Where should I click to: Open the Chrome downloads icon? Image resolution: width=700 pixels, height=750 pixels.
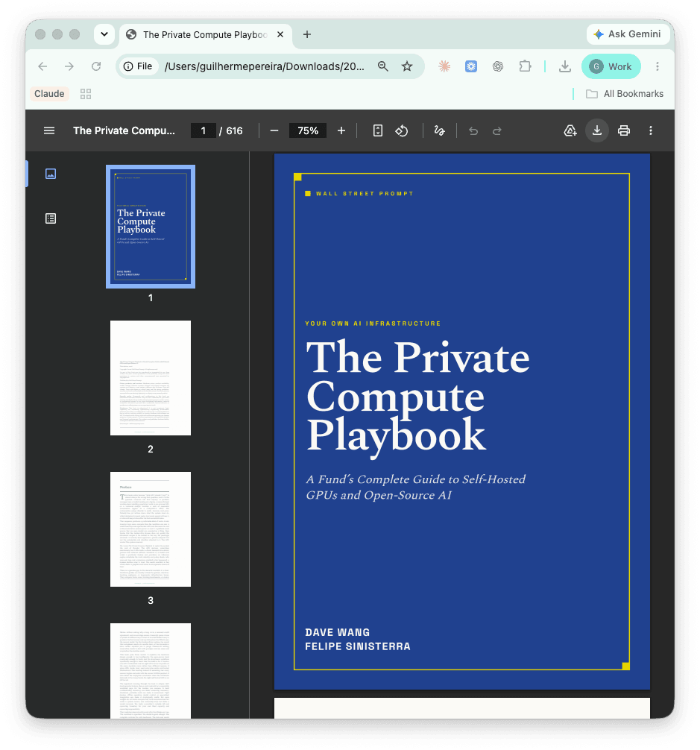[x=565, y=66]
